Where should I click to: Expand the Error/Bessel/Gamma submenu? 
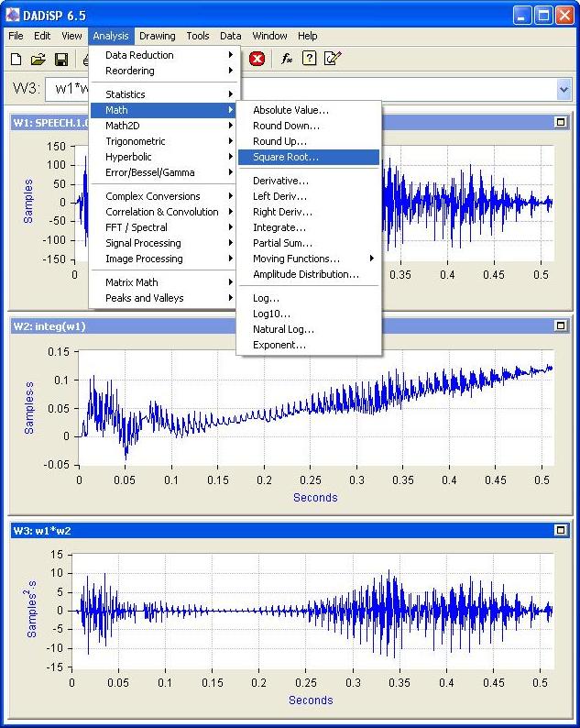(x=165, y=172)
